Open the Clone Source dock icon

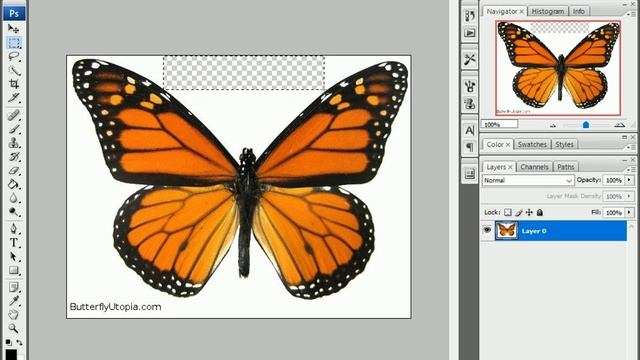pyautogui.click(x=470, y=103)
